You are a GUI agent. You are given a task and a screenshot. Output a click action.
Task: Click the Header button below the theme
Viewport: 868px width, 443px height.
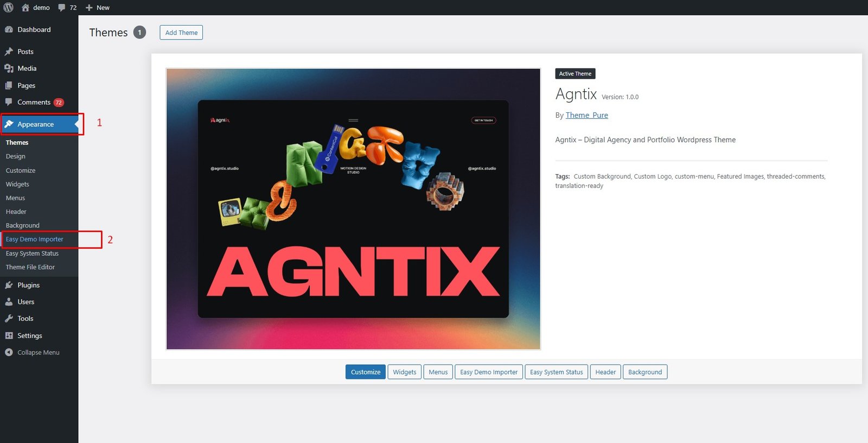pyautogui.click(x=605, y=372)
